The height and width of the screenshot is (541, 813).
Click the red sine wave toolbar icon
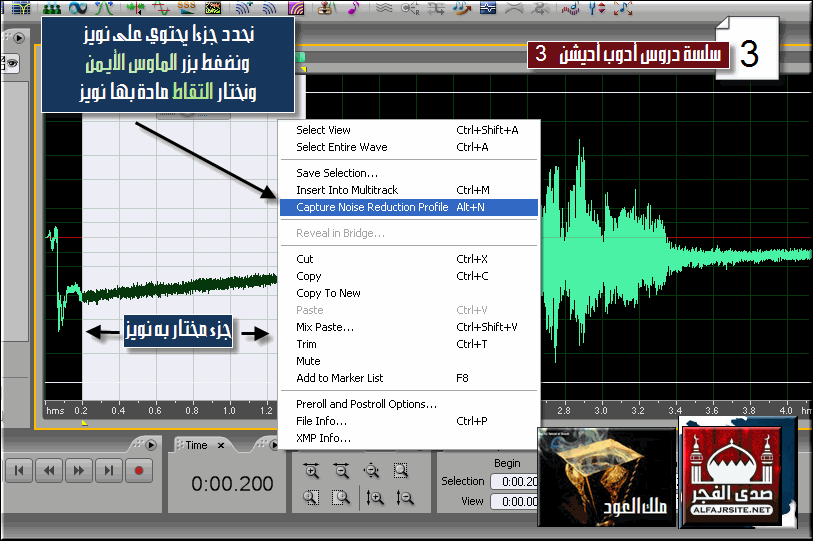[x=161, y=8]
